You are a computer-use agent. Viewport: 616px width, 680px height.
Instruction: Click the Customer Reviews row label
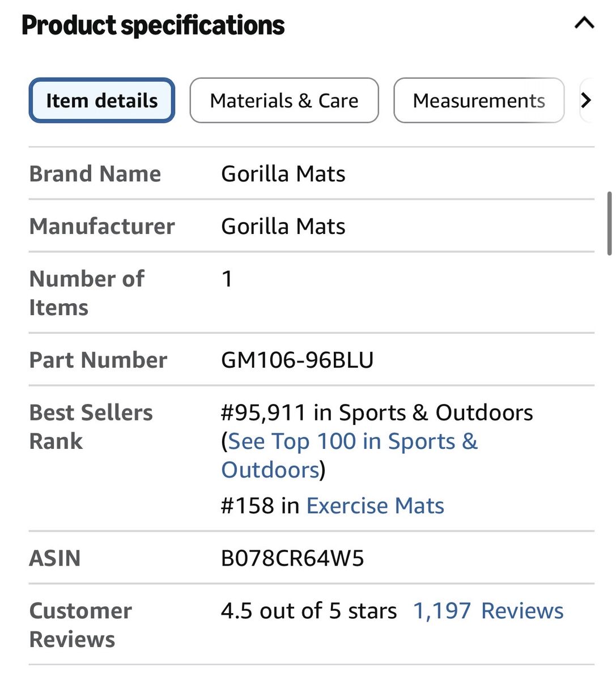tap(80, 625)
